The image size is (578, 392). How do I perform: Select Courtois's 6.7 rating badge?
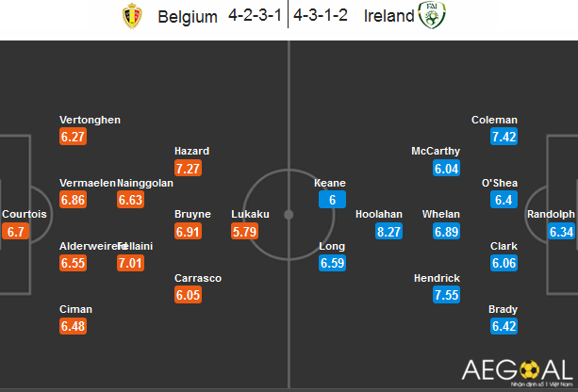[15, 232]
